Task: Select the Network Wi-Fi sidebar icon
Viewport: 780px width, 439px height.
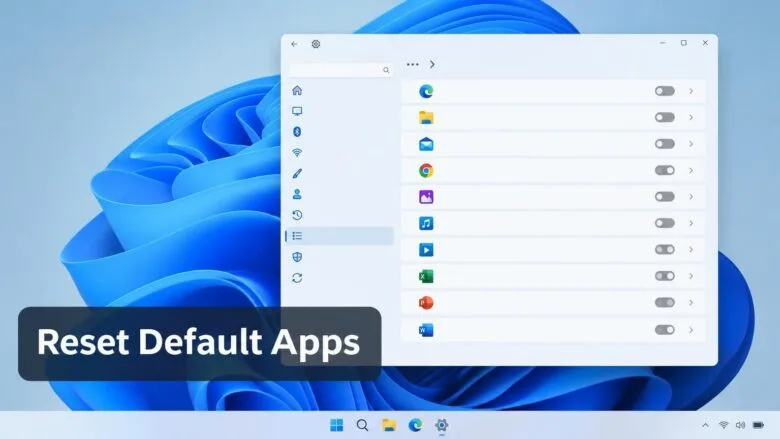Action: point(297,153)
